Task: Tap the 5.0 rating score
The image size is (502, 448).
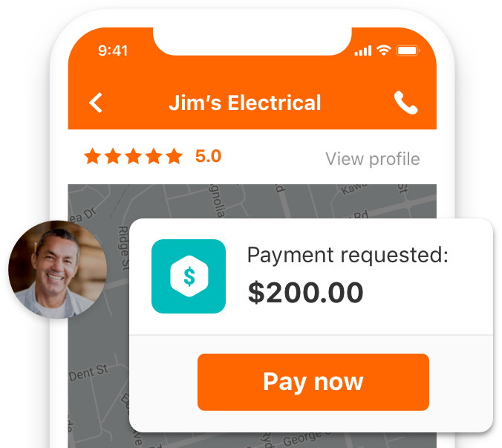Action: click(x=209, y=156)
